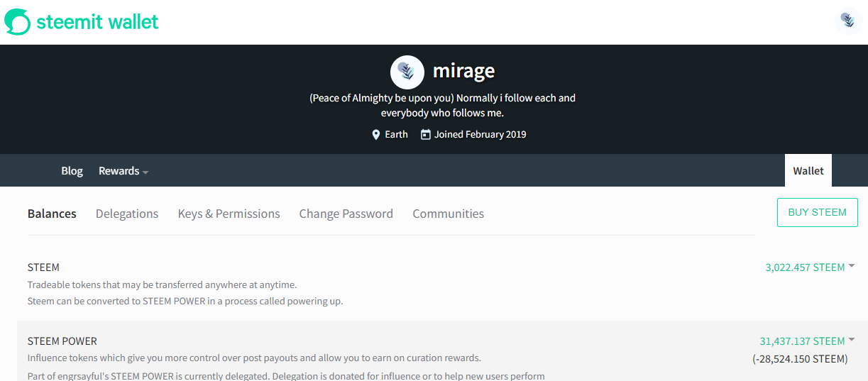Open the Blog page
This screenshot has width=868, height=381.
[72, 171]
